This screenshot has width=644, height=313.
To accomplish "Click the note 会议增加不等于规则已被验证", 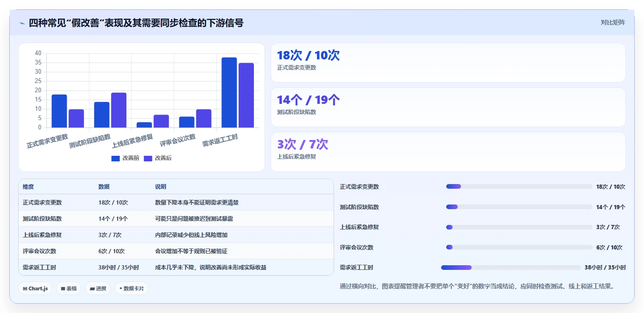I will (x=191, y=251).
